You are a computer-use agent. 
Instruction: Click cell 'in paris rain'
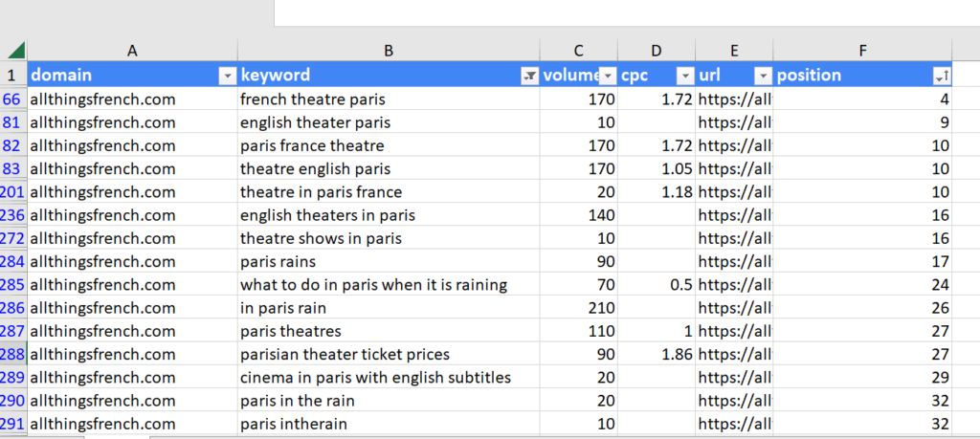tap(389, 308)
